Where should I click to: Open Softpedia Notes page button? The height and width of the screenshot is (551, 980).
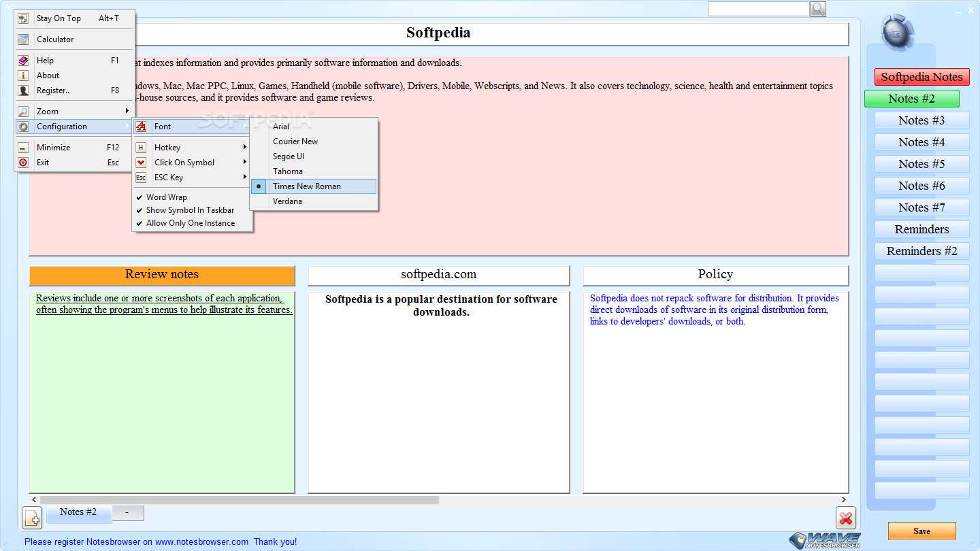click(x=921, y=77)
